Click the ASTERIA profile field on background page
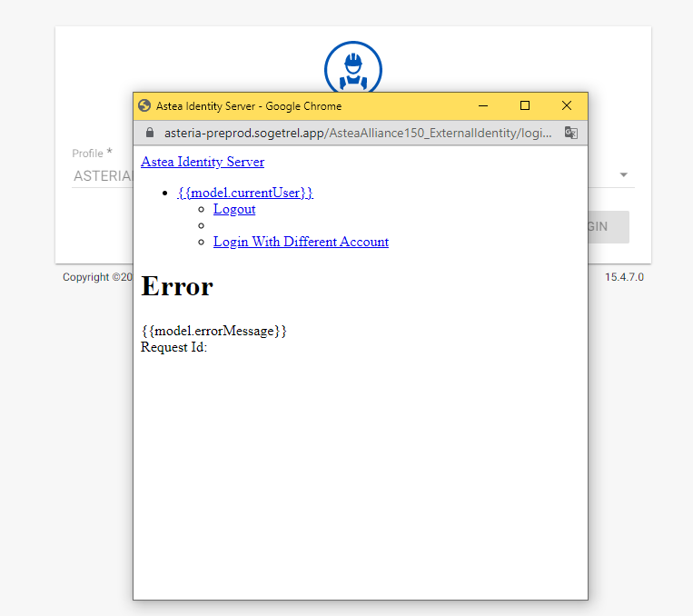The image size is (693, 616). pyautogui.click(x=103, y=176)
